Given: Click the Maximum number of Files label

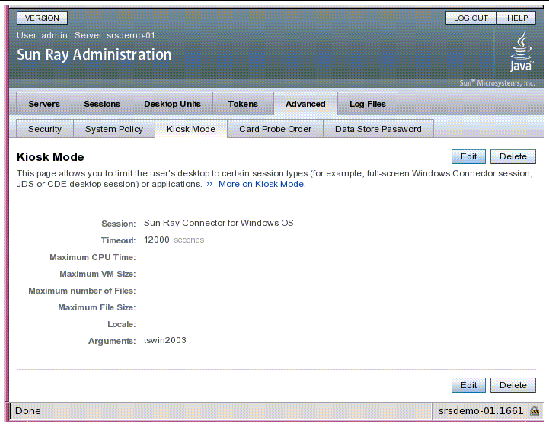Looking at the screenshot, I should click(x=82, y=291).
